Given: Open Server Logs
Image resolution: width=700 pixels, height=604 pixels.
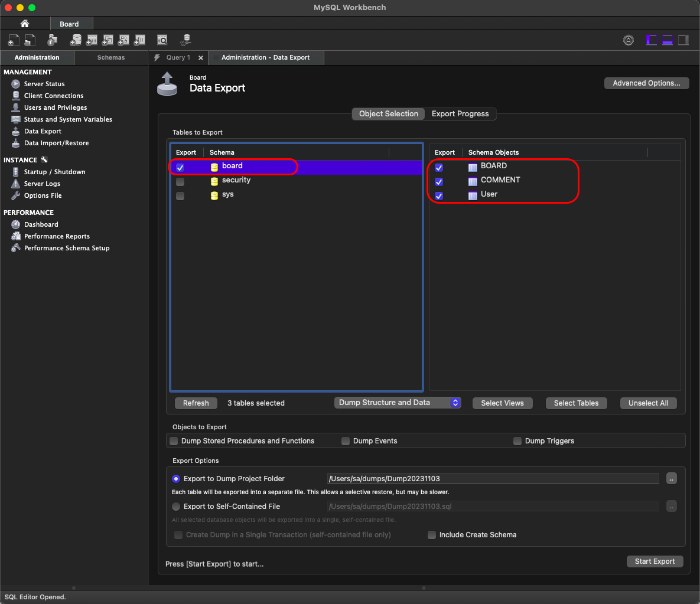Looking at the screenshot, I should pyautogui.click(x=42, y=184).
